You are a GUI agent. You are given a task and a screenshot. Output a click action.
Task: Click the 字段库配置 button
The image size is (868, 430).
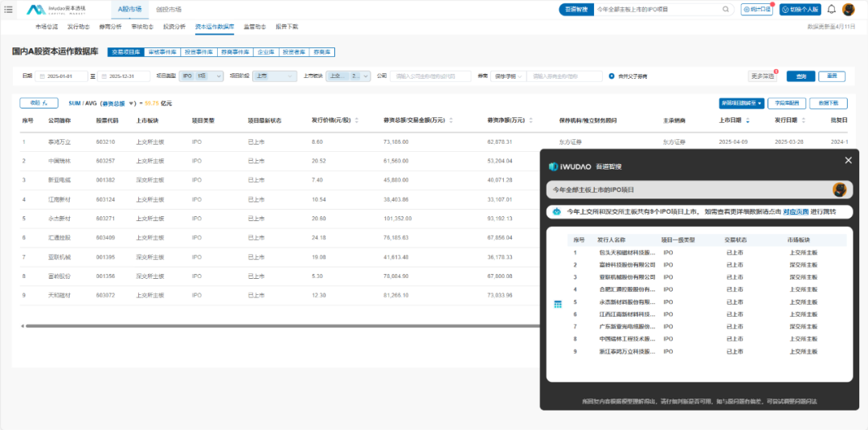[x=787, y=103]
